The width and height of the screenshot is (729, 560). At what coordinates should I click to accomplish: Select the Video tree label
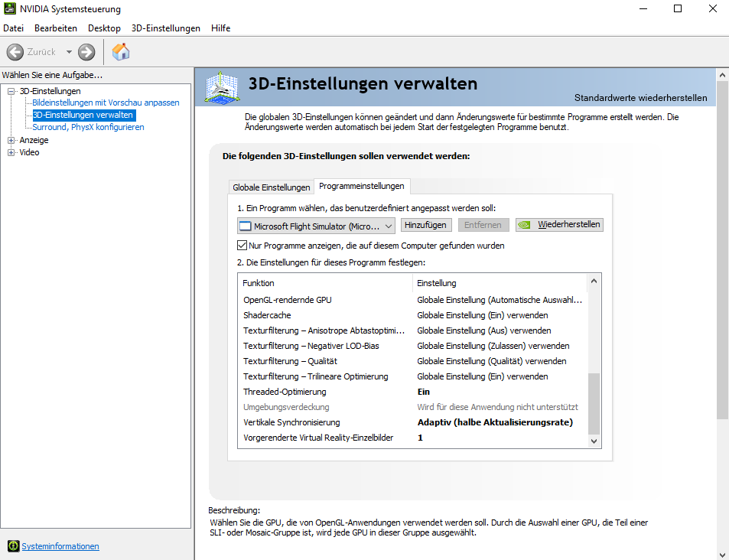coord(29,152)
